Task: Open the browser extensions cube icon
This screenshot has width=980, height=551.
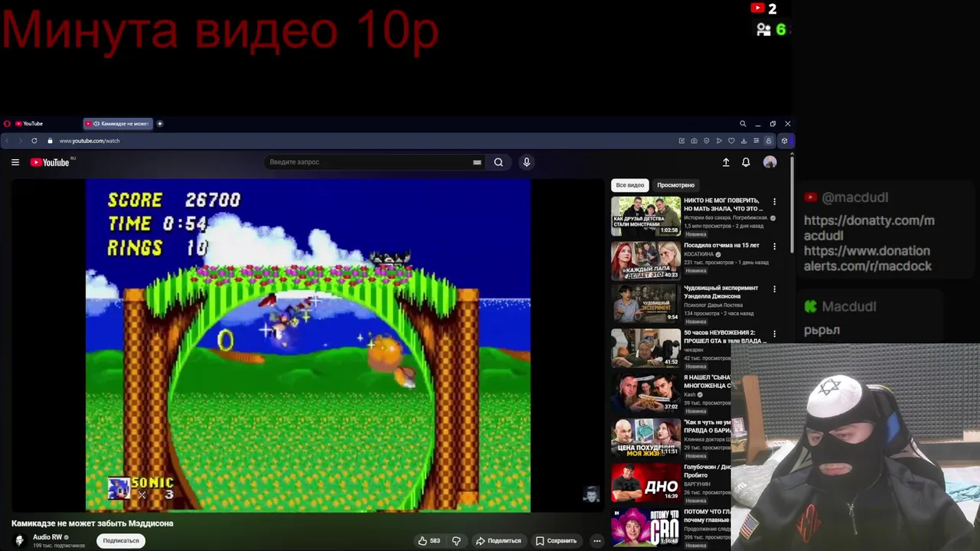Action: point(784,141)
